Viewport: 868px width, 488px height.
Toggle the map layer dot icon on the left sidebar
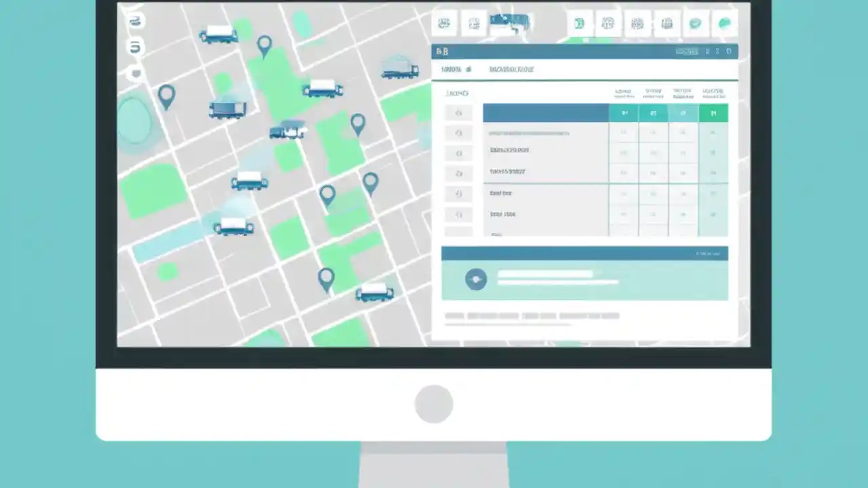[136, 74]
